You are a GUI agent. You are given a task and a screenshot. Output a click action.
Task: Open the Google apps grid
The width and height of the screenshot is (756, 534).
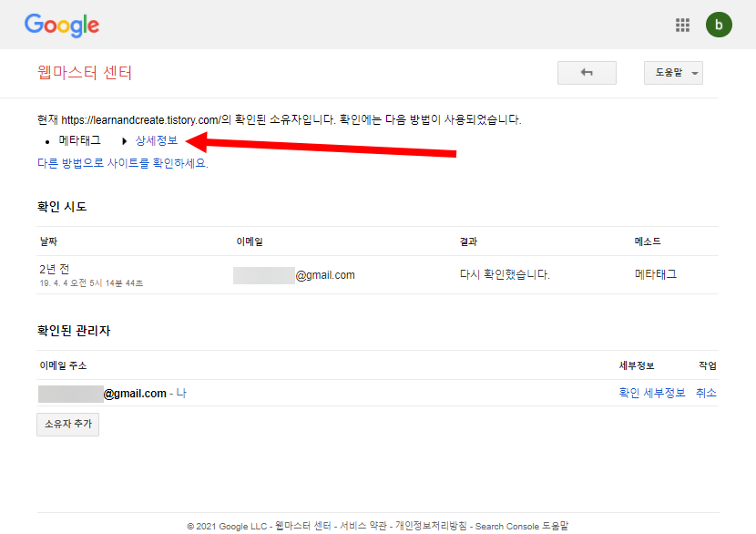(x=682, y=26)
